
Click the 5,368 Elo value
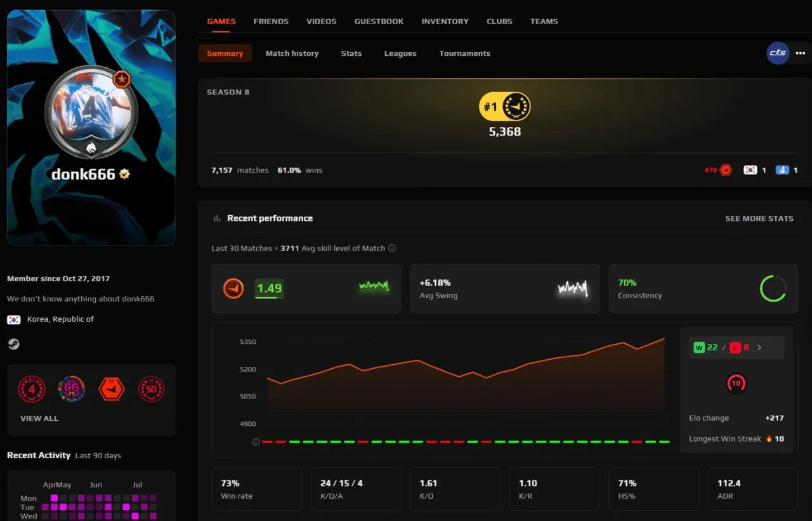(x=505, y=132)
